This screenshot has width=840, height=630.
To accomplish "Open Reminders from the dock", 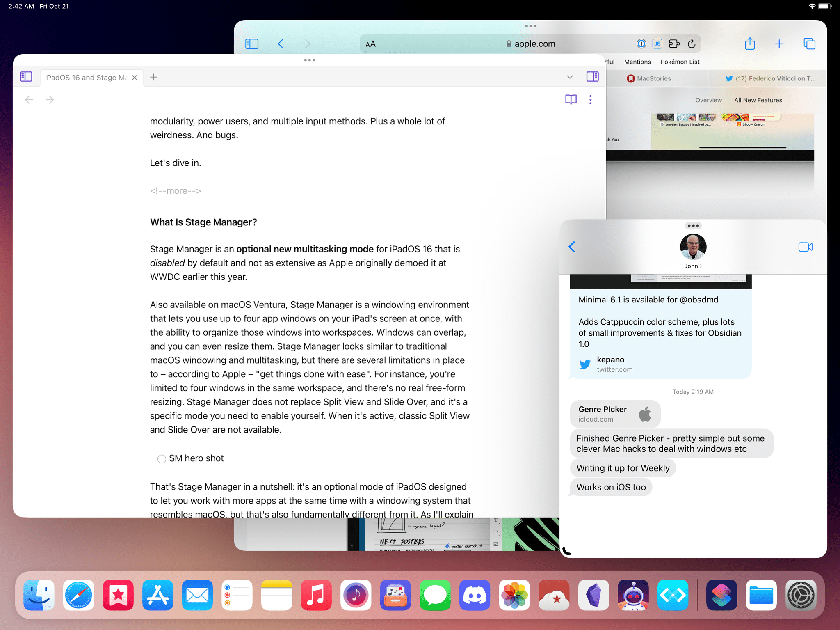I will (237, 595).
